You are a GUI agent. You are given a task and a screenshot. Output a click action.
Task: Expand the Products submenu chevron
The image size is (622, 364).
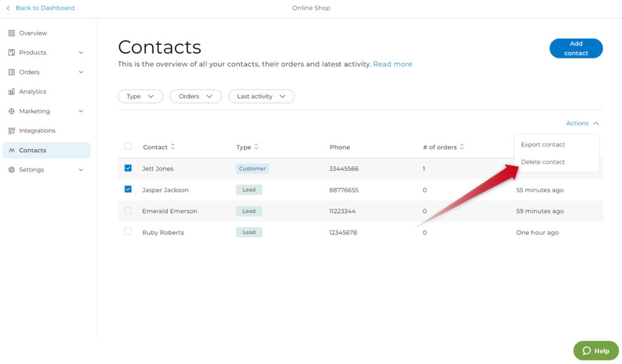click(x=81, y=53)
